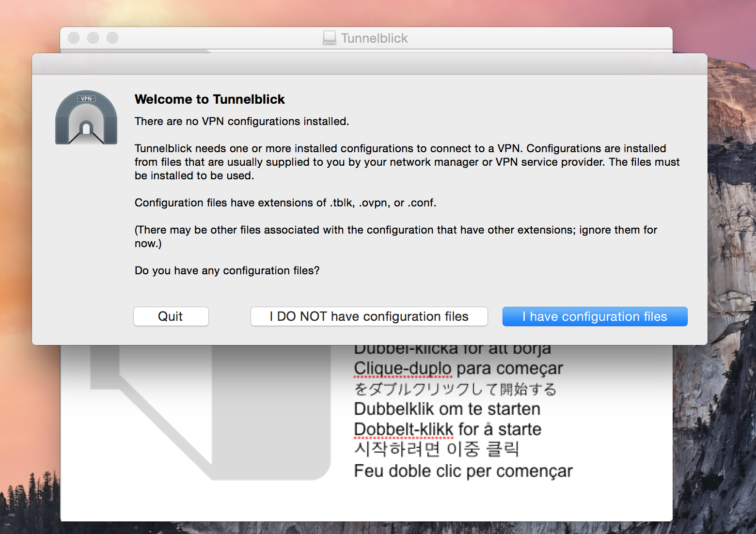This screenshot has width=756, height=534.
Task: Click the "Dubbelklik om te starten" line
Action: click(x=447, y=409)
